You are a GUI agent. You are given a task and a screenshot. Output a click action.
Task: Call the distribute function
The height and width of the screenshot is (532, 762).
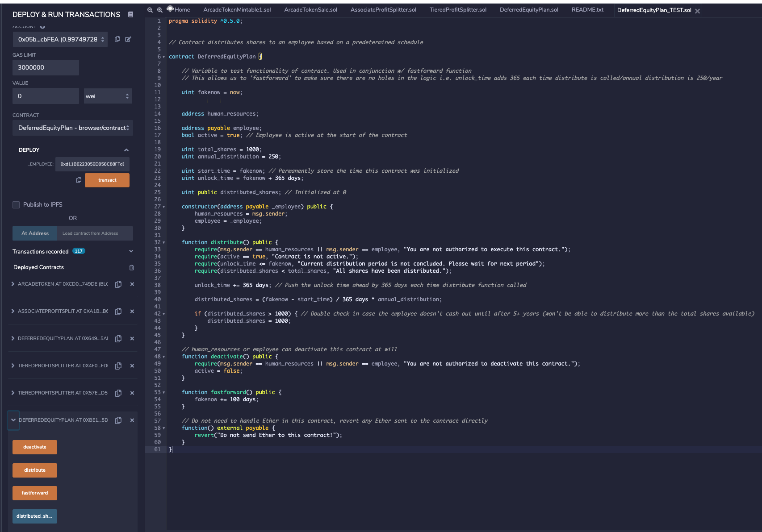click(x=35, y=470)
